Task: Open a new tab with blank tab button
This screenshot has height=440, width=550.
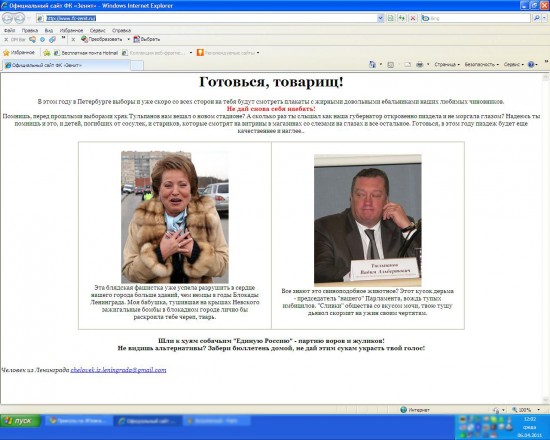Action: [x=137, y=66]
